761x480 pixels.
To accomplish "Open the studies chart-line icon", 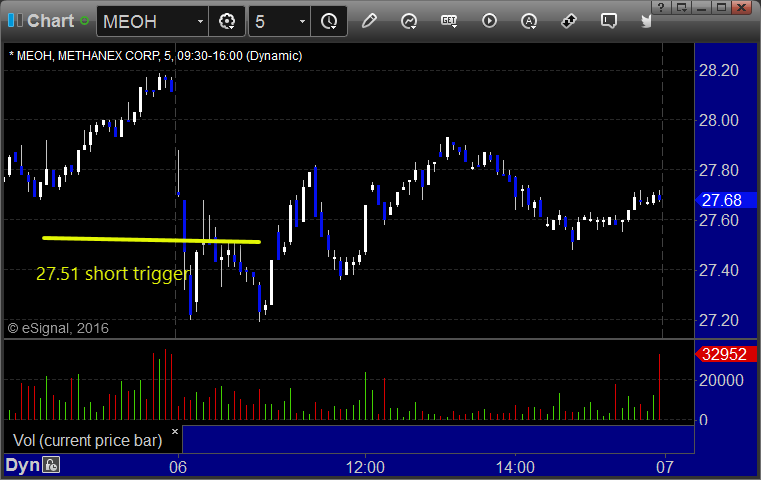I will pos(409,21).
